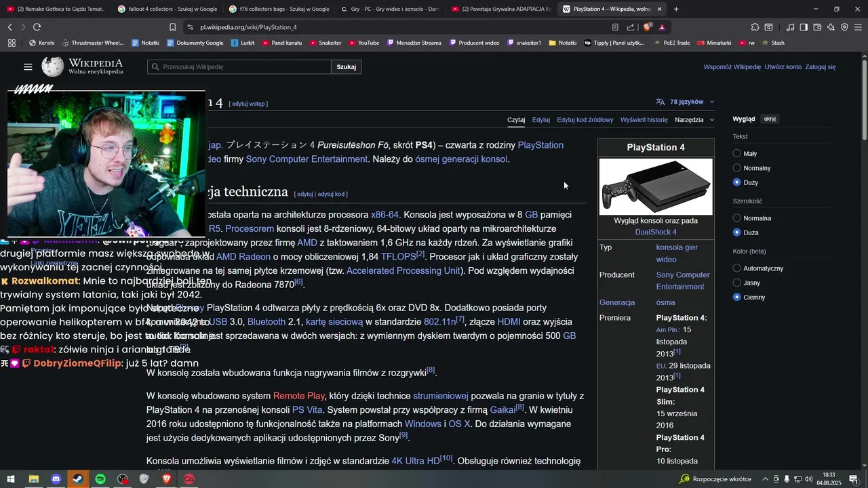The width and height of the screenshot is (868, 488).
Task: Open the Brave Shields lion icon
Action: click(x=647, y=27)
